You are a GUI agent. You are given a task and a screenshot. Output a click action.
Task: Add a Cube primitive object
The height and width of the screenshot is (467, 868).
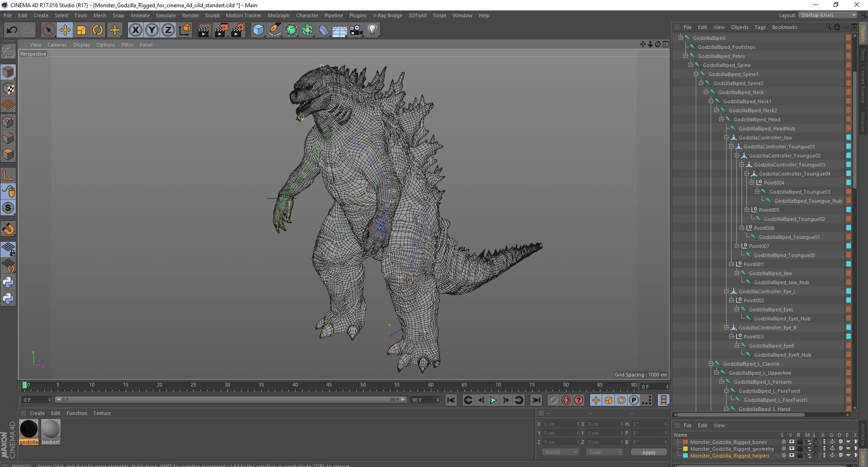pyautogui.click(x=258, y=30)
